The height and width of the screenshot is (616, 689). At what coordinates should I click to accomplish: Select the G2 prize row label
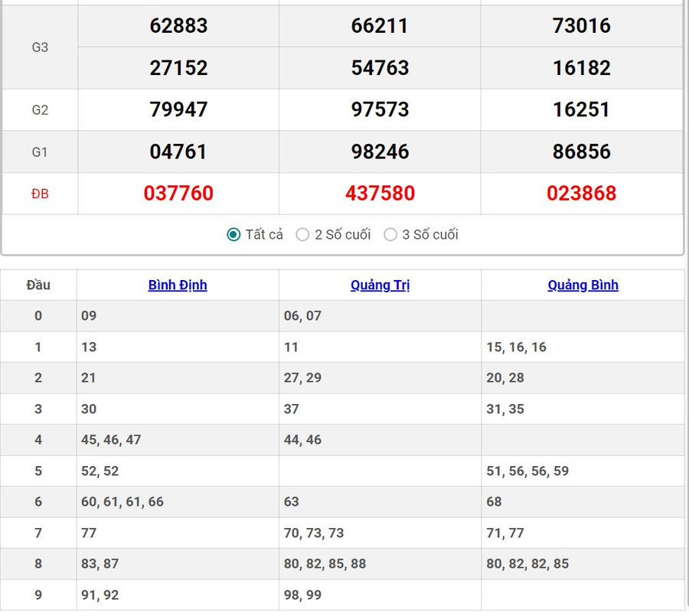pos(40,110)
